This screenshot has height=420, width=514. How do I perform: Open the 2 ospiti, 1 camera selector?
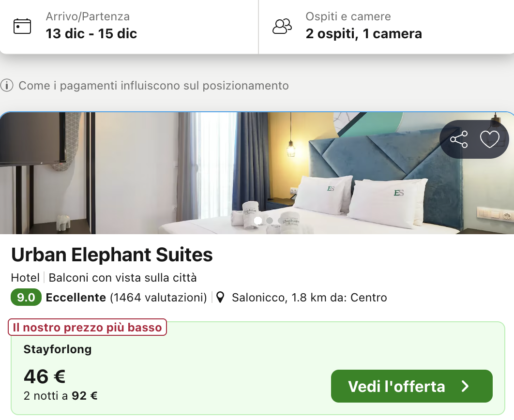click(363, 33)
